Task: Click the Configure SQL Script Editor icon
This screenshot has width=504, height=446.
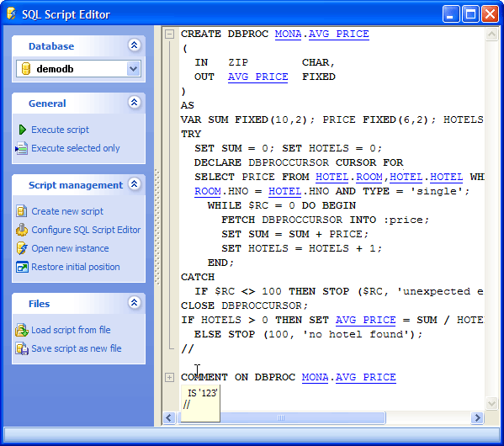Action: (x=22, y=230)
